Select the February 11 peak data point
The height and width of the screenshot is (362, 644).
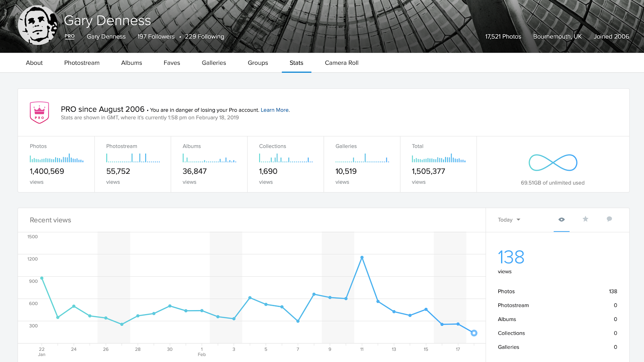click(x=362, y=257)
